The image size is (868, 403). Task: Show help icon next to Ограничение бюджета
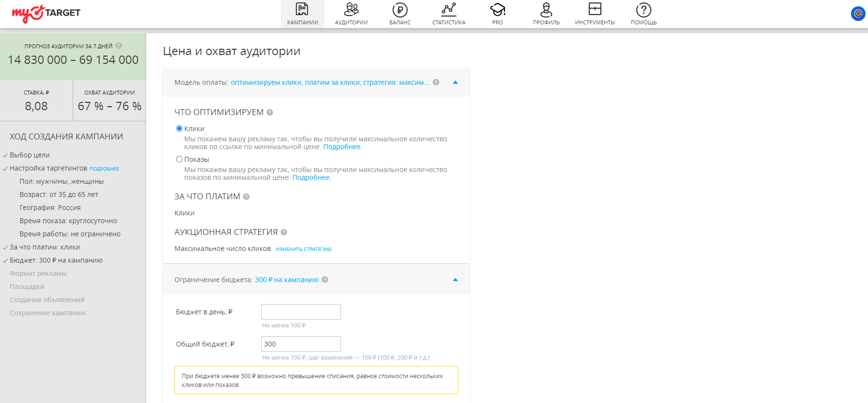tap(325, 280)
